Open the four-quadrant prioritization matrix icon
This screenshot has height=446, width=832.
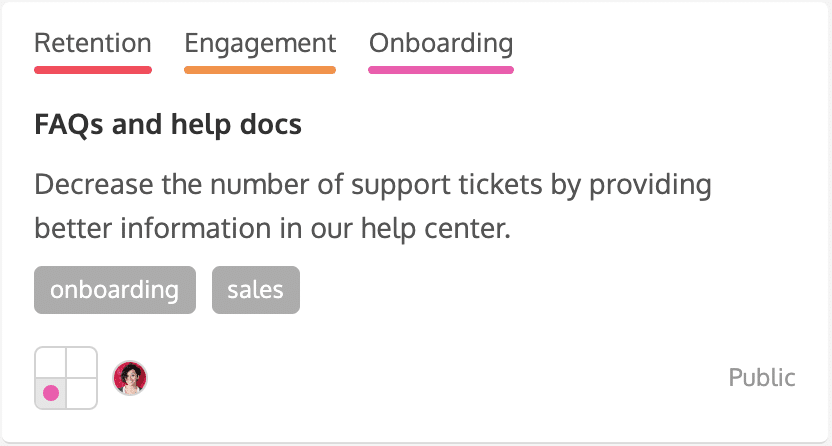pos(66,378)
